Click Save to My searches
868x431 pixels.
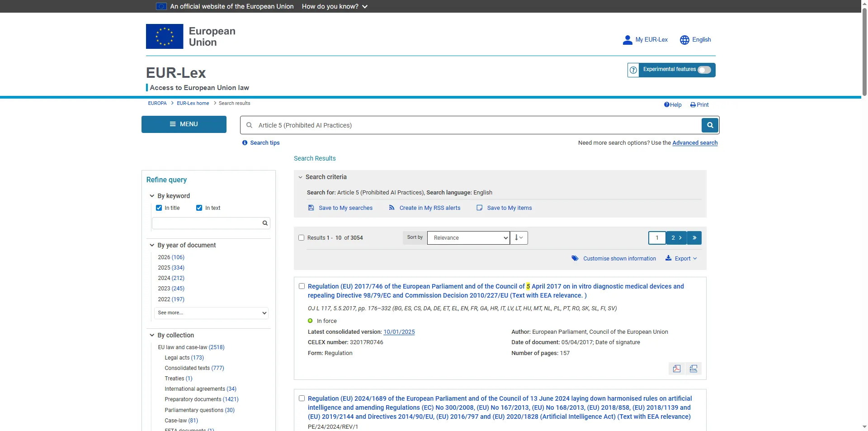[340, 208]
